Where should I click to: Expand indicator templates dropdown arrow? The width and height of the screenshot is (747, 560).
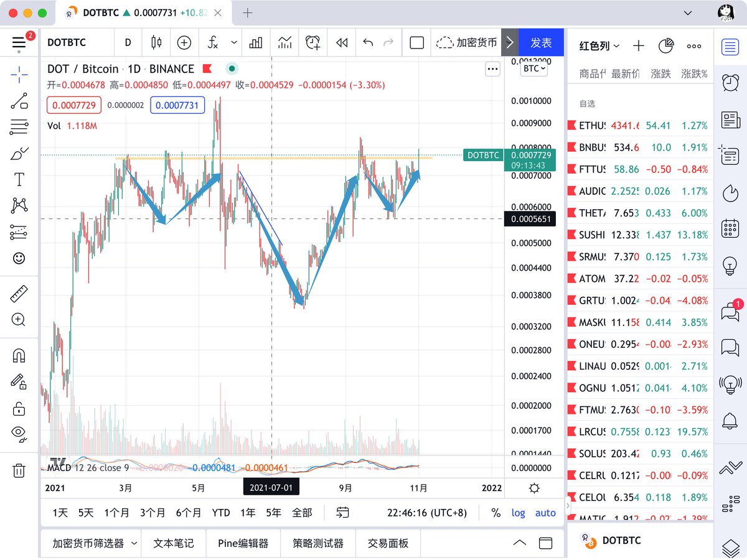(234, 42)
